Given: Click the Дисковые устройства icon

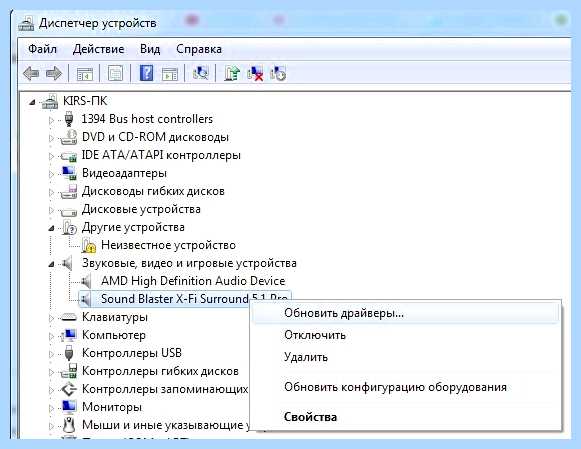Looking at the screenshot, I should [69, 211].
